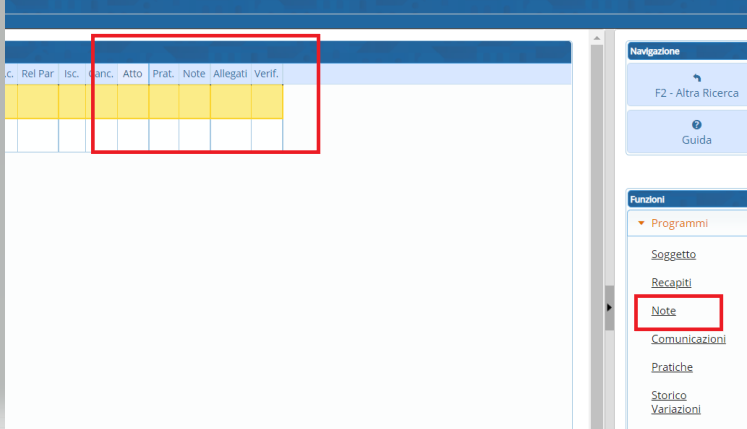747x429 pixels.
Task: Click the Atto column header
Action: [x=133, y=73]
